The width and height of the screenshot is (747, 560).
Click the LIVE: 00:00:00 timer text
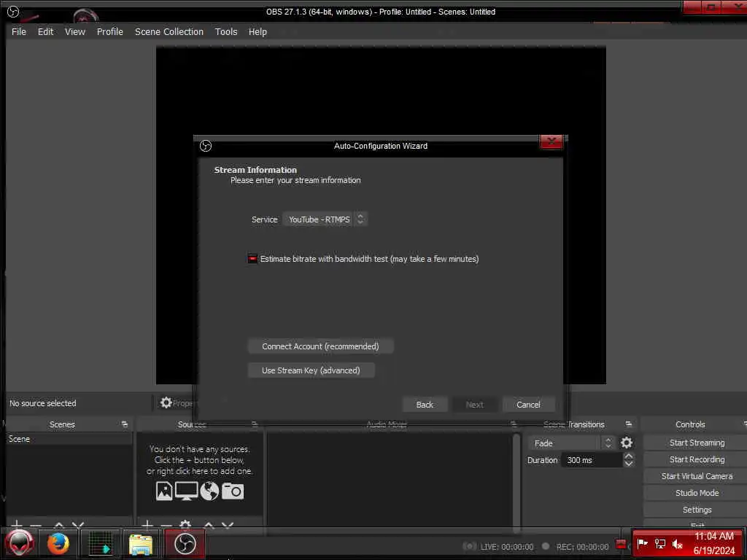(x=507, y=547)
